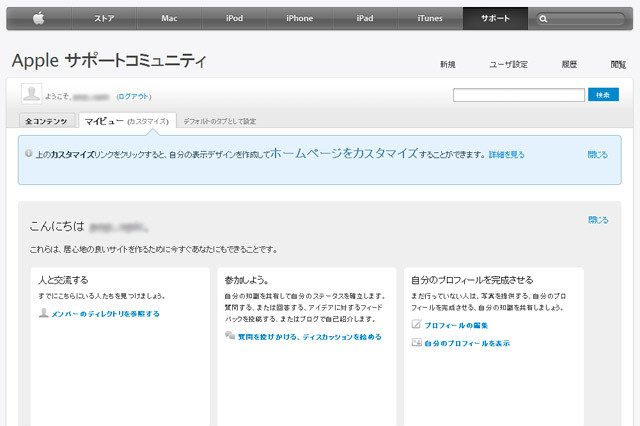Click デフォルトのタブとして設定 link
Viewport: 640px width, 426px height.
click(x=220, y=122)
